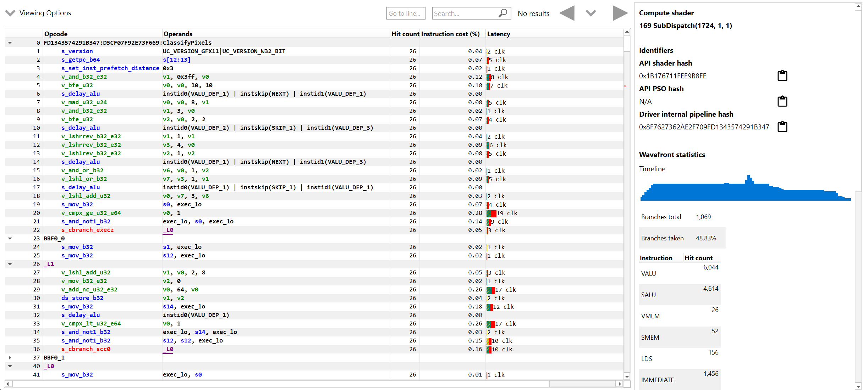
Task: Go to previous search result arrow
Action: click(567, 13)
